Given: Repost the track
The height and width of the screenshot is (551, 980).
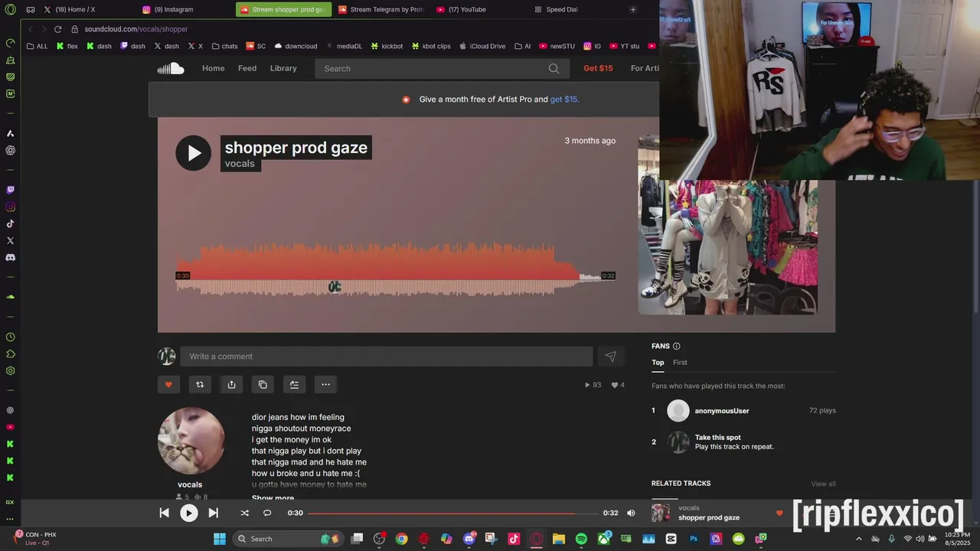Looking at the screenshot, I should pyautogui.click(x=200, y=384).
